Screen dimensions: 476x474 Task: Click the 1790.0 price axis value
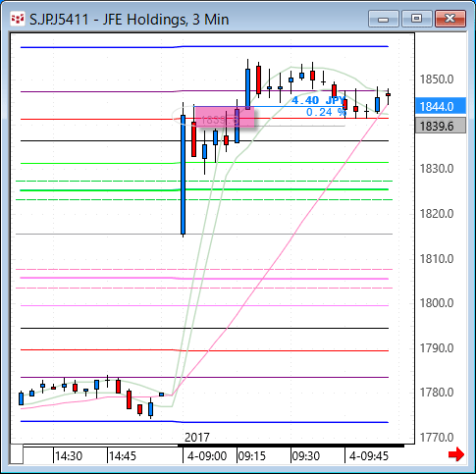[x=437, y=348]
